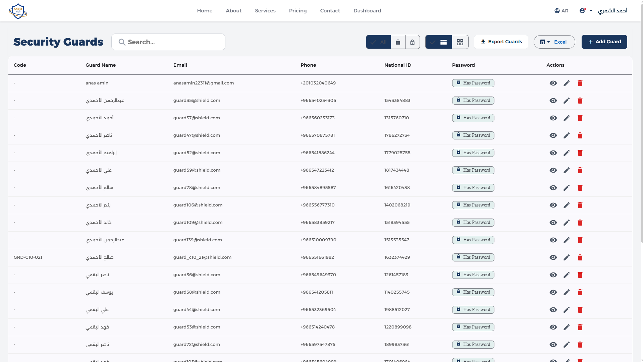The height and width of the screenshot is (362, 644).
Task: Click the delete trash icon for guard35@shield.com
Action: (580, 101)
